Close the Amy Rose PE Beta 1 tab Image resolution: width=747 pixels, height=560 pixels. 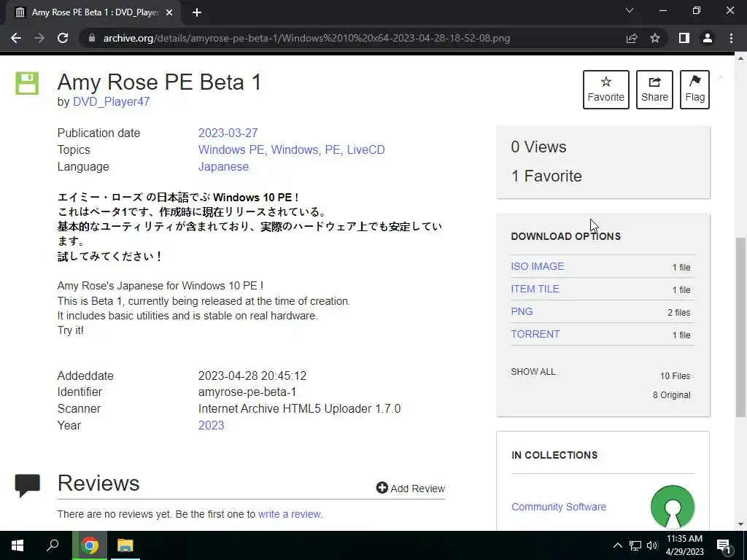coord(169,12)
